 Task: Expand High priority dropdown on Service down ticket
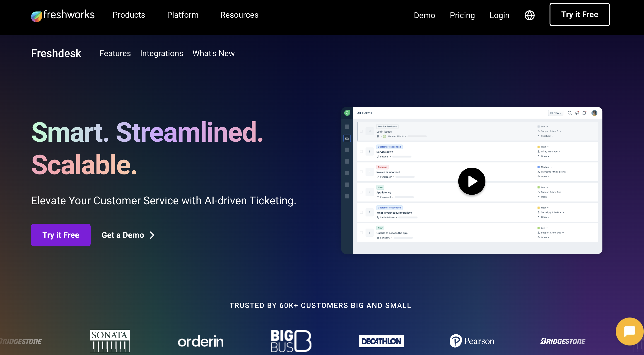543,147
